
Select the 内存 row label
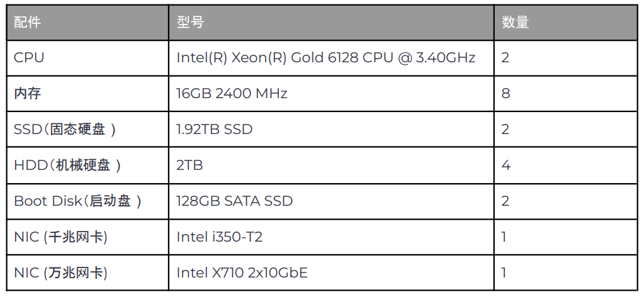click(x=88, y=94)
